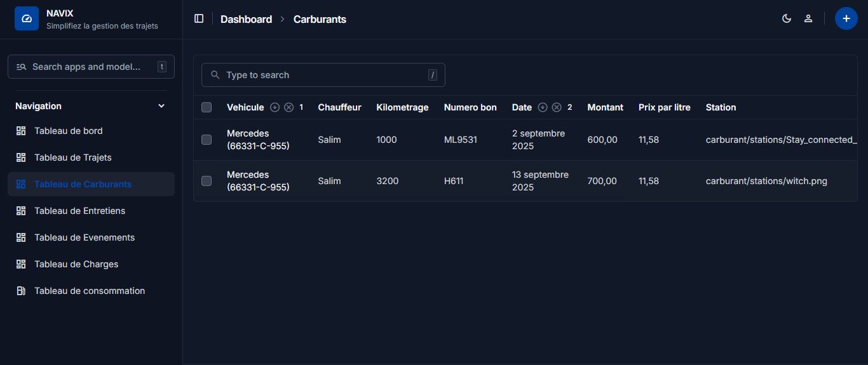This screenshot has height=365, width=868.
Task: Sort by the Kilometrage column header
Action: [402, 107]
